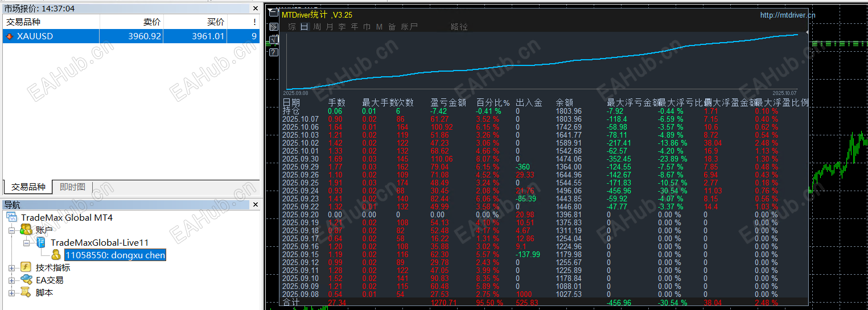
Task: Click the 账户 accounts group icon
Action: pos(26,230)
